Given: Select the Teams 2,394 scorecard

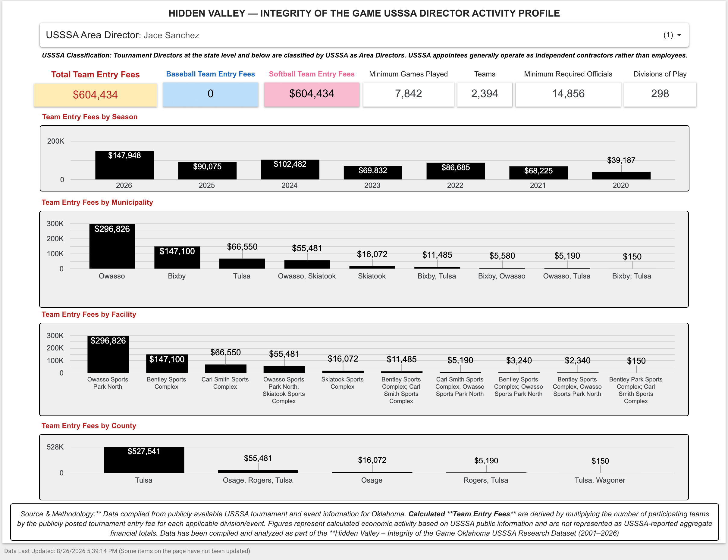Looking at the screenshot, I should coord(485,94).
